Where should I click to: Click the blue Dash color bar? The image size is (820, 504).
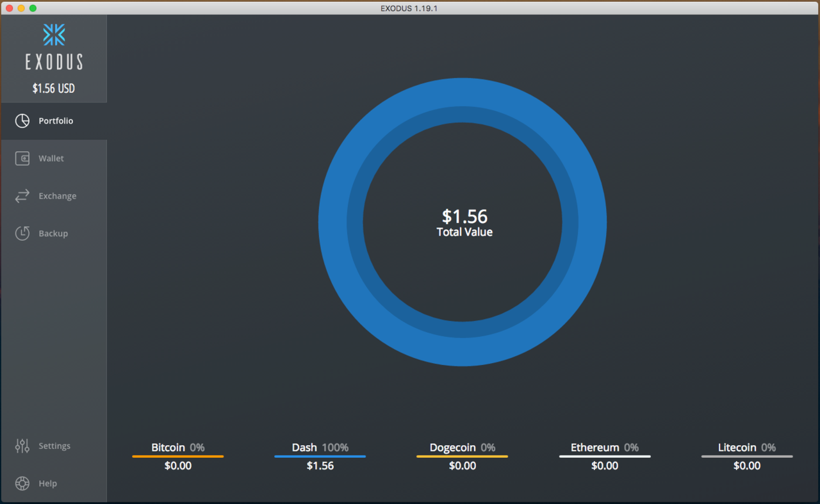coord(320,457)
